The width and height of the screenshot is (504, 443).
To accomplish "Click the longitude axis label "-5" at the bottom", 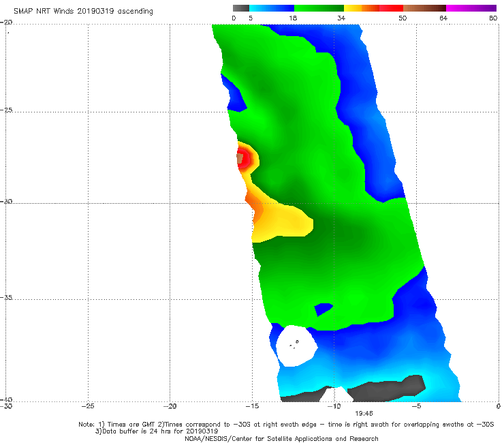I will tap(416, 406).
